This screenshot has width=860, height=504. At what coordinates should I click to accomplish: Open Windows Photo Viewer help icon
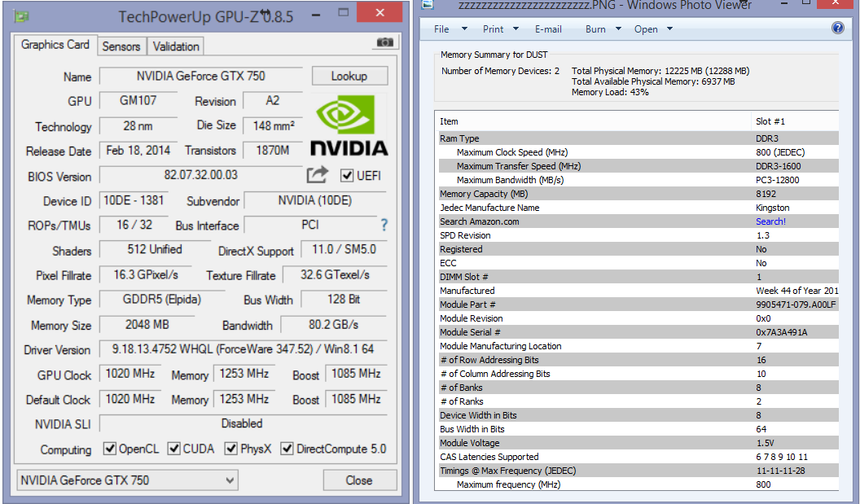click(837, 28)
